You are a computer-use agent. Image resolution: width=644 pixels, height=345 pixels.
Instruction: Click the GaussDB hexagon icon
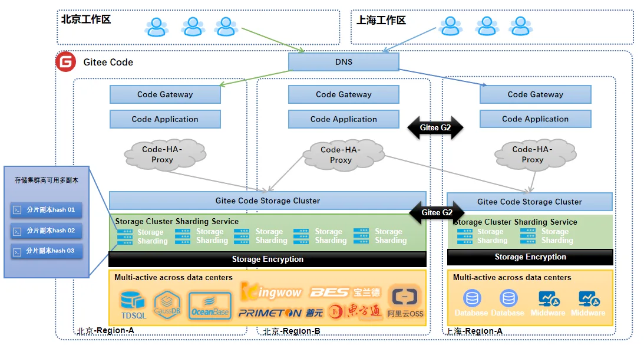(167, 305)
